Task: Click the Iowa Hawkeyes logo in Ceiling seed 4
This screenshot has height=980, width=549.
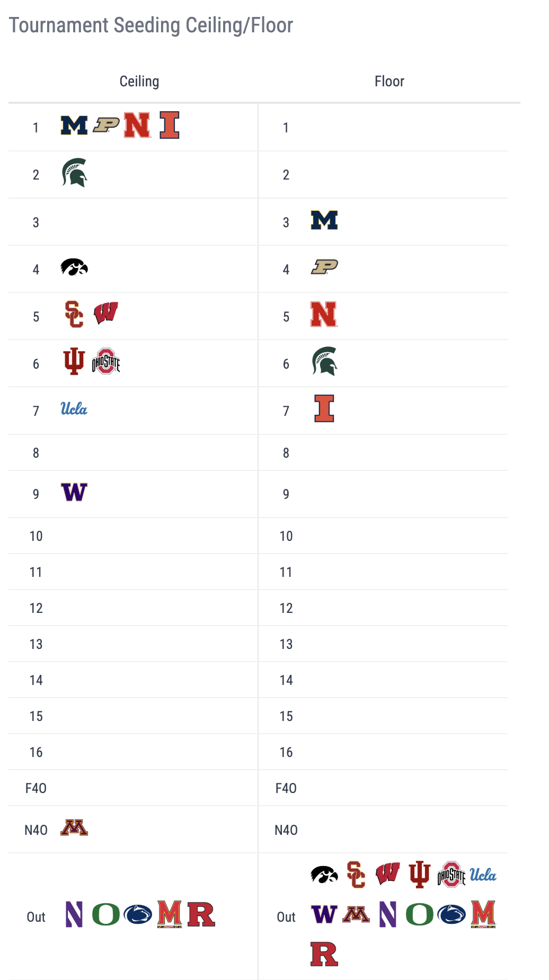Action: (74, 267)
